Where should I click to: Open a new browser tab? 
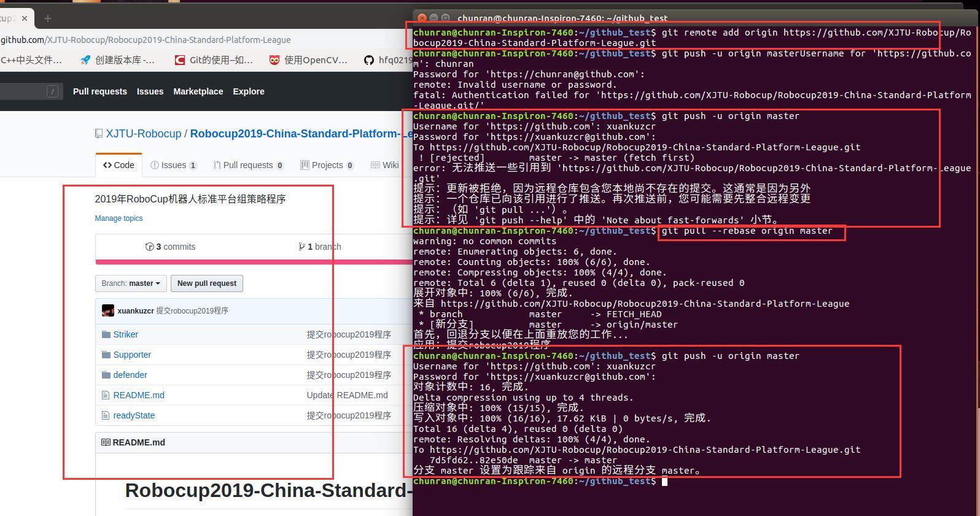click(x=48, y=18)
